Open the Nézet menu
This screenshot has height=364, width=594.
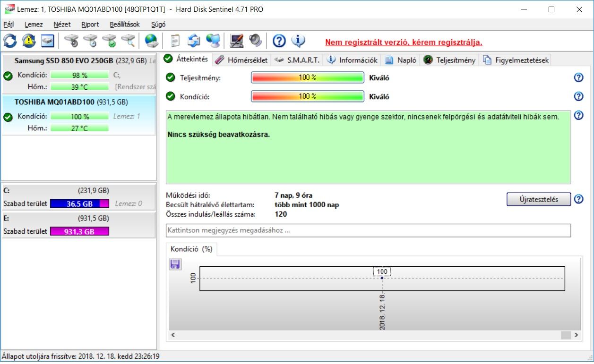(62, 25)
